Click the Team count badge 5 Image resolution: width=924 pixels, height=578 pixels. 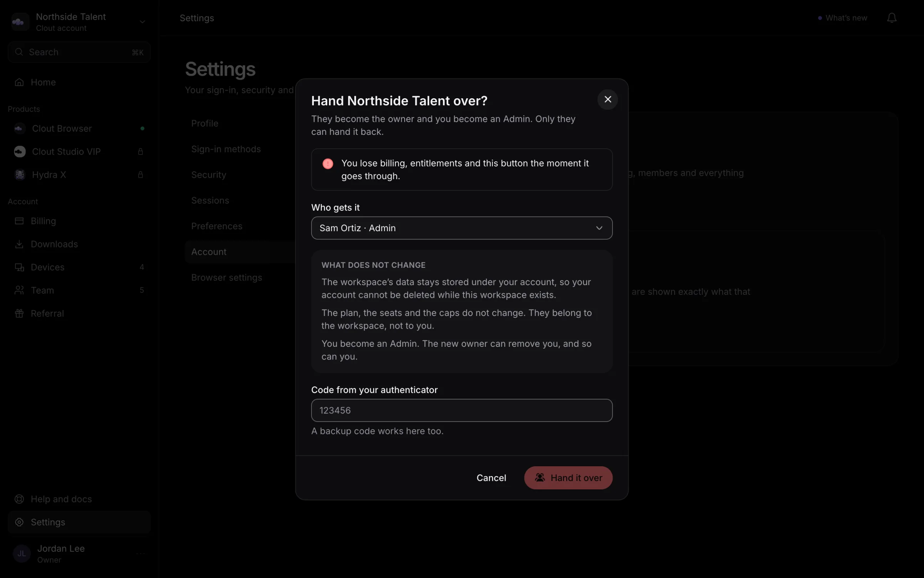142,290
